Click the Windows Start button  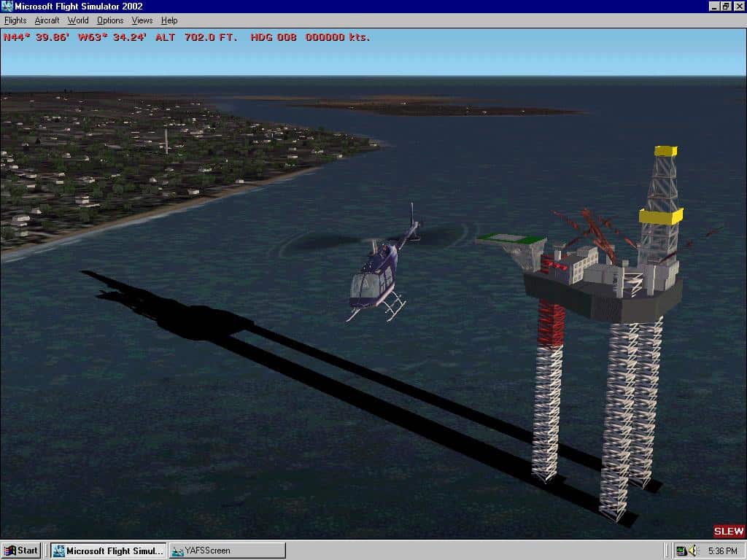click(21, 551)
